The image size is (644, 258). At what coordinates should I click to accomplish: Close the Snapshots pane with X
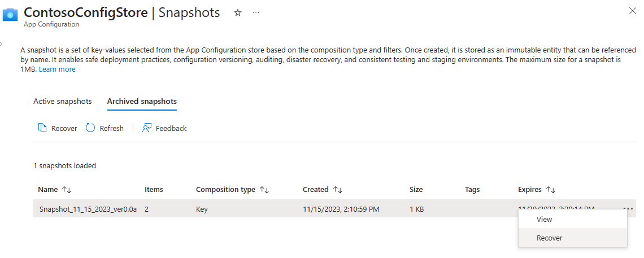632,11
